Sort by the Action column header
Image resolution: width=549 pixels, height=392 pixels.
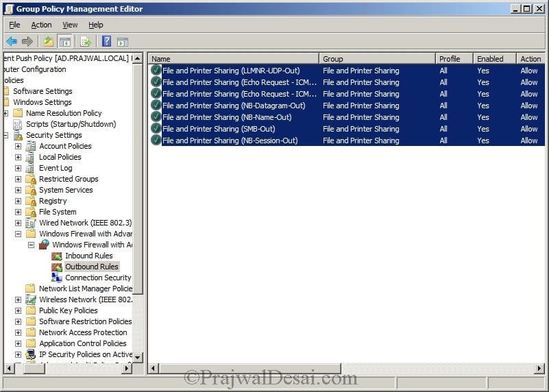point(530,59)
